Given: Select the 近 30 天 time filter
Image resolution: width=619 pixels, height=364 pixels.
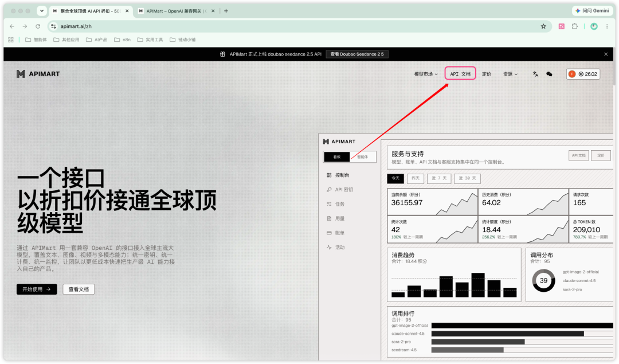Looking at the screenshot, I should (x=468, y=178).
